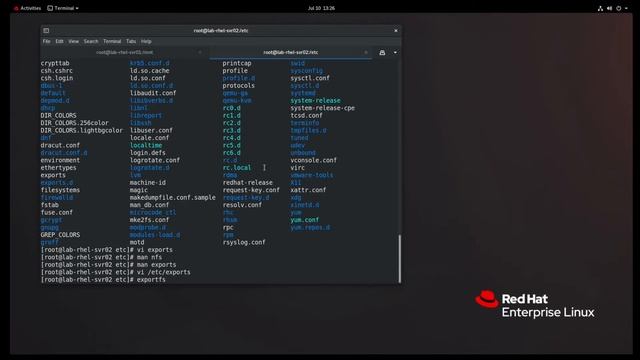Click the 'vi exports' command line
Screen dimensions: 640x360
(x=154, y=250)
